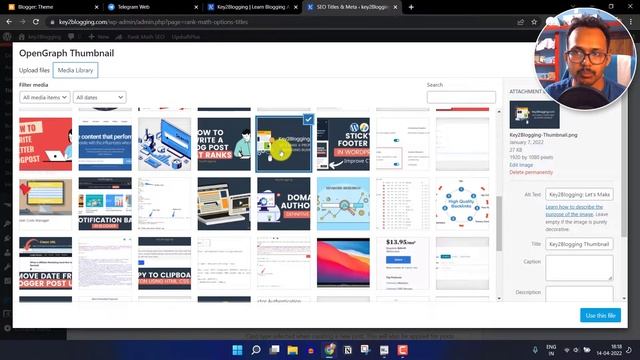Select the High Quality Backlinks diagram thumbnail
Image resolution: width=640 pixels, height=360 pixels.
(x=462, y=204)
